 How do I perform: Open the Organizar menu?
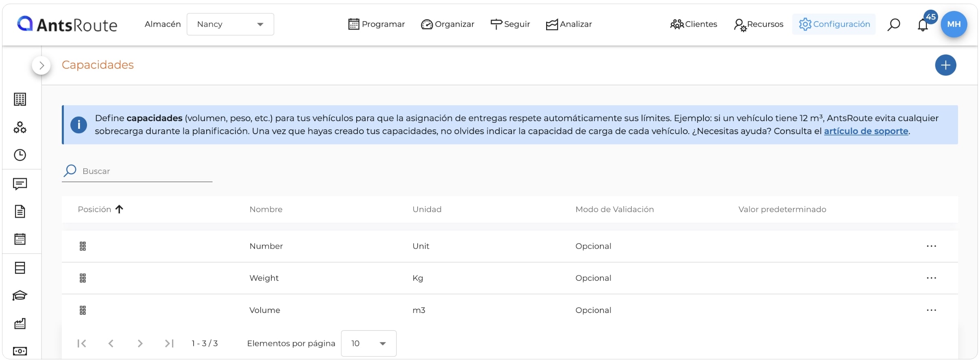447,24
